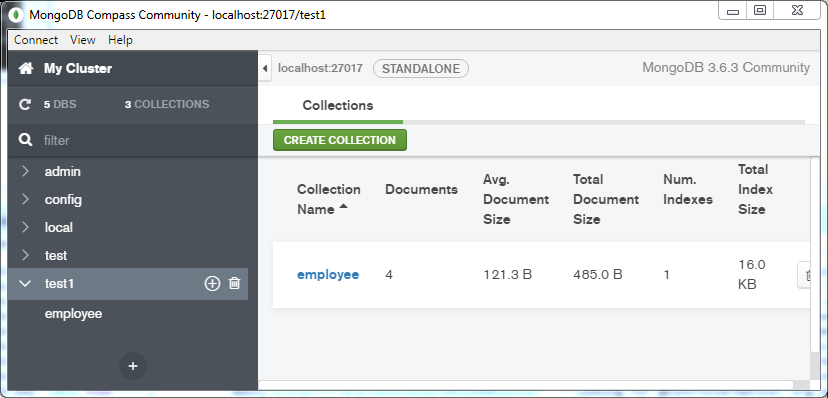828x398 pixels.
Task: Collapse the sidebar with the arrow toggle
Action: coord(265,68)
